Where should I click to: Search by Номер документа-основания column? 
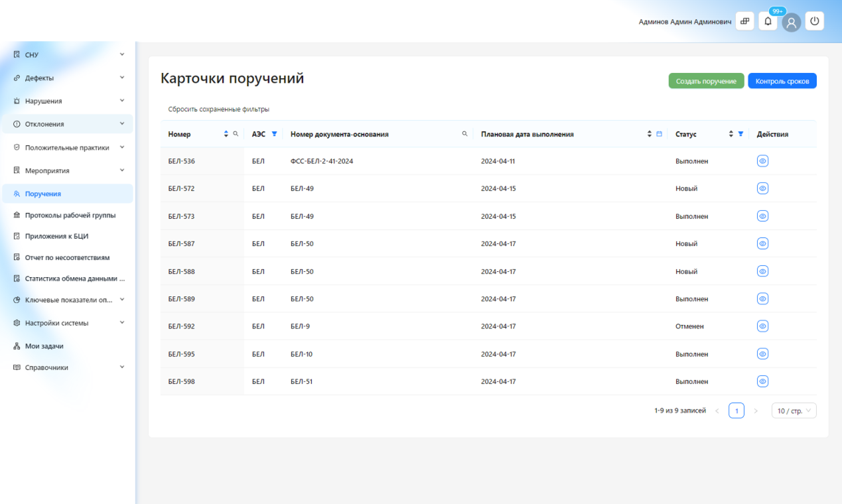pyautogui.click(x=464, y=134)
